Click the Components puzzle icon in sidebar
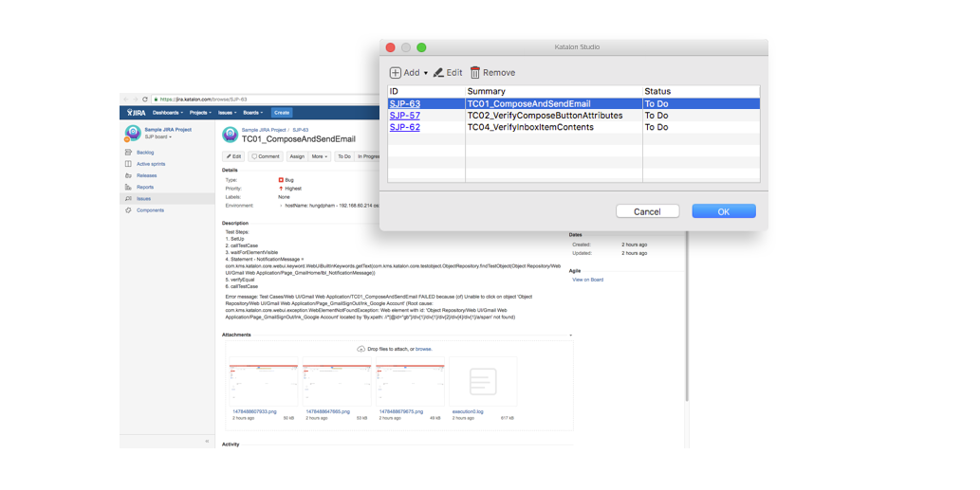Image resolution: width=980 pixels, height=490 pixels. 128,210
